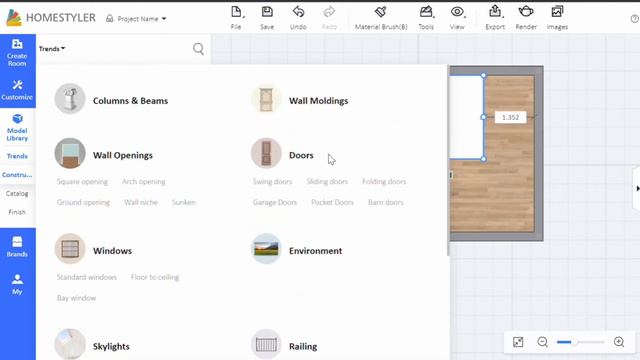The image size is (640, 360).
Task: Click the Doors category icon
Action: pos(266,153)
